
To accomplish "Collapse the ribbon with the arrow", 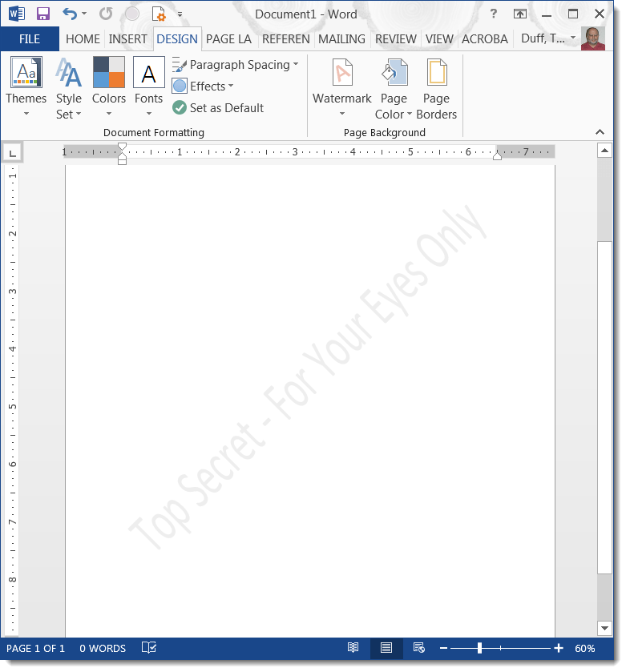I will click(600, 132).
